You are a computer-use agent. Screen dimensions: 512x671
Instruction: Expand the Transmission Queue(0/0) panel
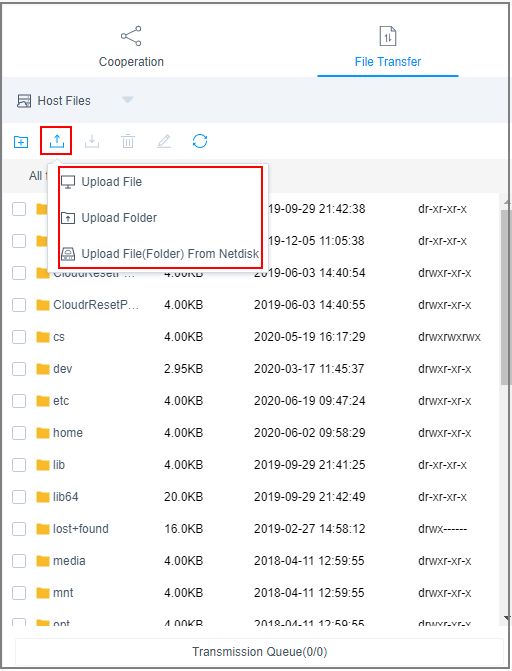[x=259, y=652]
